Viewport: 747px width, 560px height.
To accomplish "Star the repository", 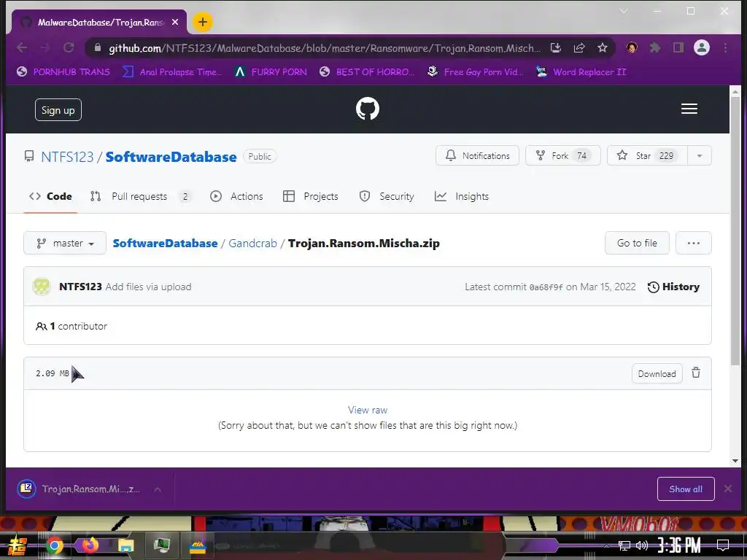I will click(648, 156).
